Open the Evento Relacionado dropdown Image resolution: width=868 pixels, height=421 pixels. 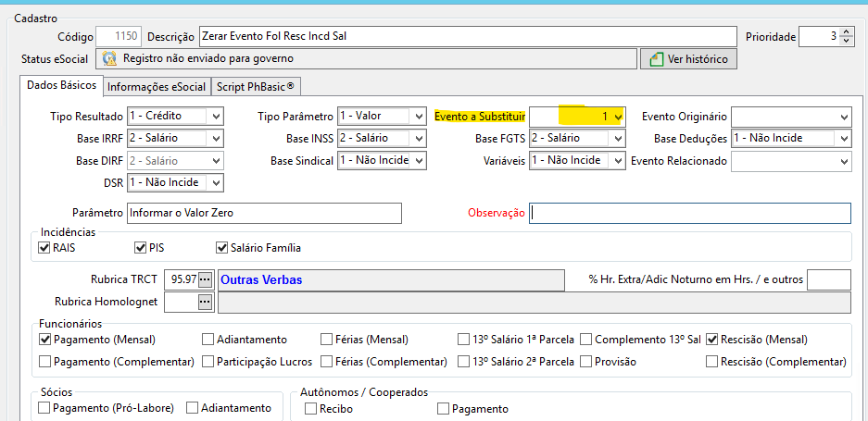coord(844,161)
